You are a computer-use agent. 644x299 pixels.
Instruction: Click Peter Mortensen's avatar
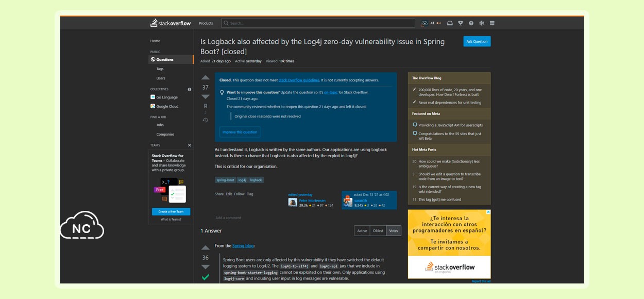(293, 202)
